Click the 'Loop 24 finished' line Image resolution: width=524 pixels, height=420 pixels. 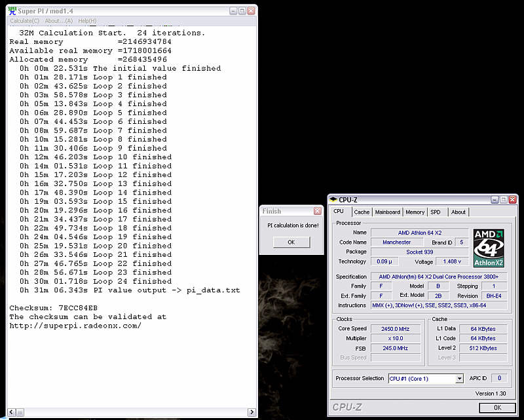(x=96, y=281)
